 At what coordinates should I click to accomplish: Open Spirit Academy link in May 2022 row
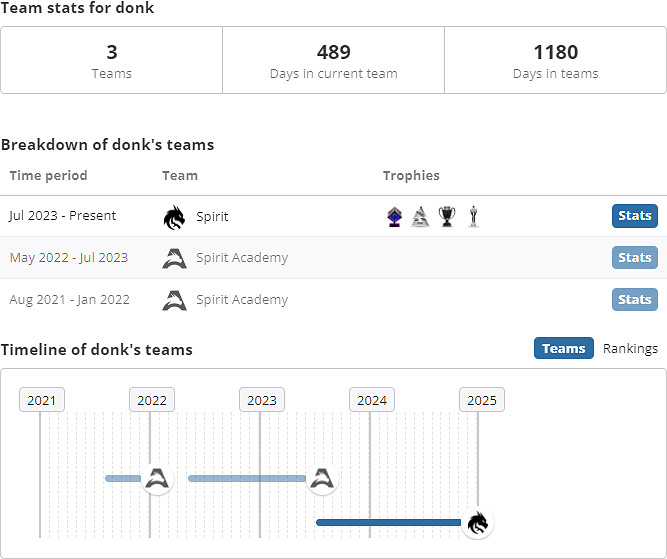241,258
